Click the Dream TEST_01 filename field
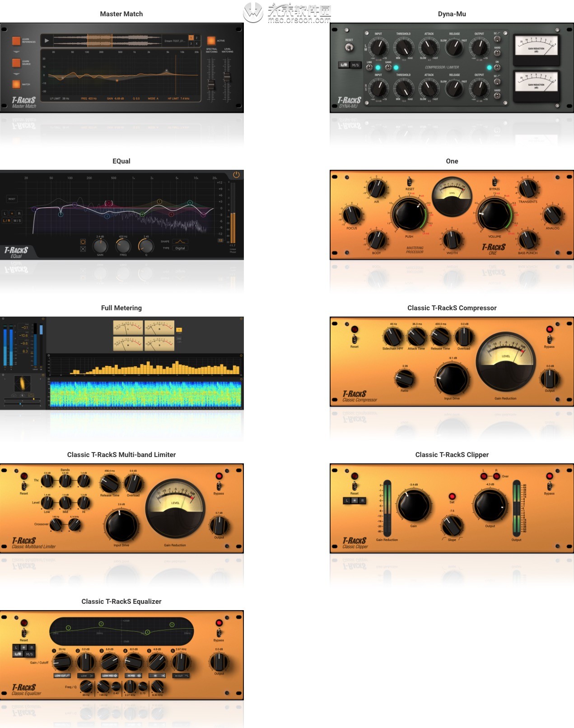 pyautogui.click(x=174, y=41)
